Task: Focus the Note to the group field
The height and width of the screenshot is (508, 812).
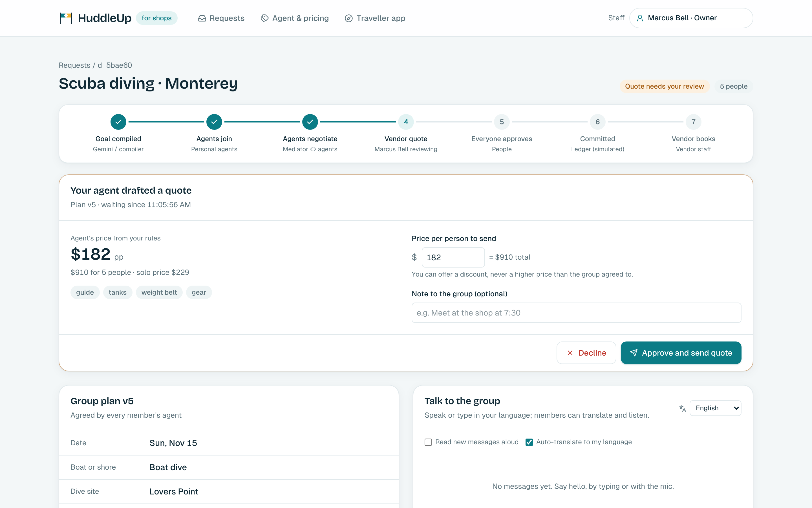Action: point(577,313)
